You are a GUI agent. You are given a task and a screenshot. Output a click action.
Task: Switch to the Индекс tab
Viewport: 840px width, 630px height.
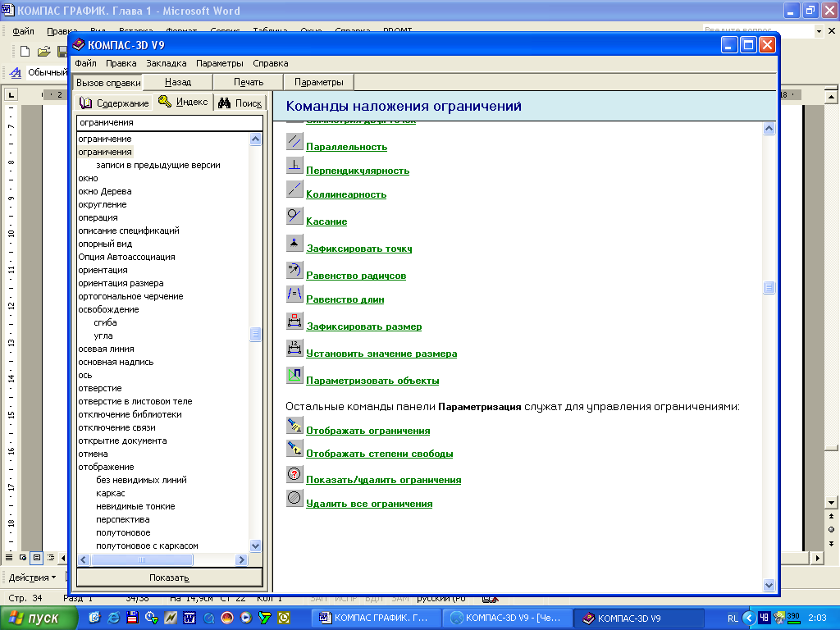pyautogui.click(x=183, y=102)
